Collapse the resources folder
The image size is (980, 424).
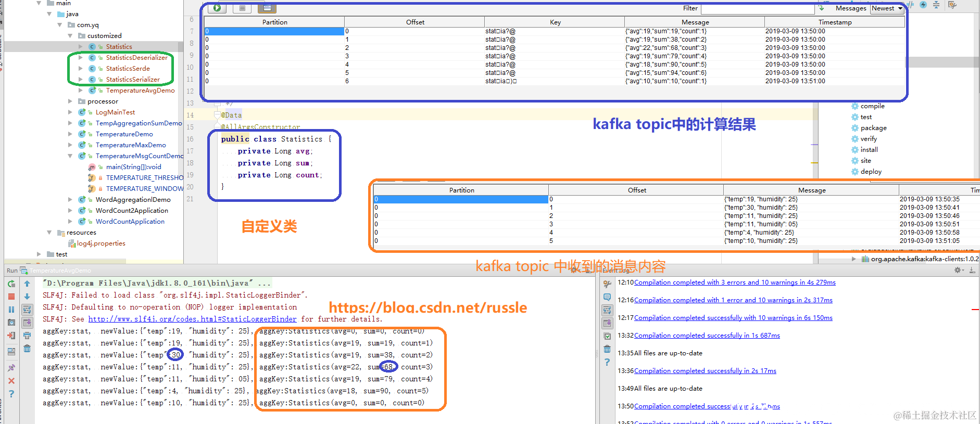pos(49,233)
